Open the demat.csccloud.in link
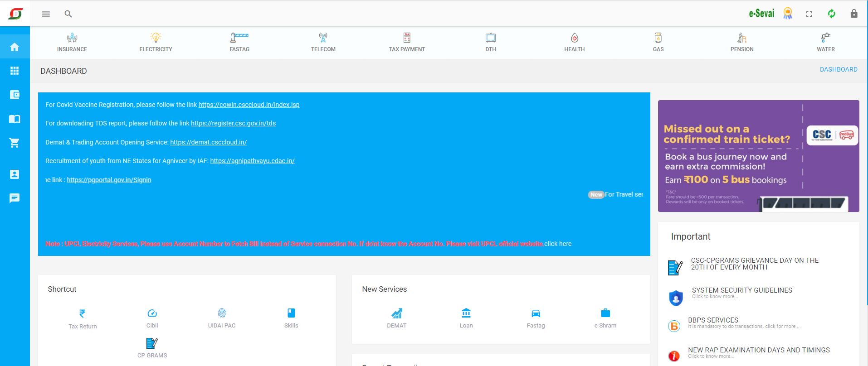 click(208, 142)
